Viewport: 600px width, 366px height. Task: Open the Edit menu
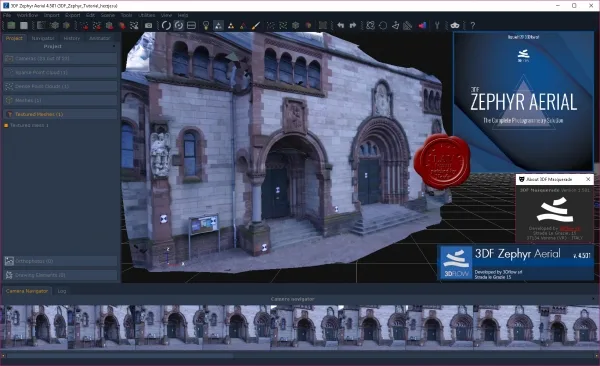click(x=90, y=15)
